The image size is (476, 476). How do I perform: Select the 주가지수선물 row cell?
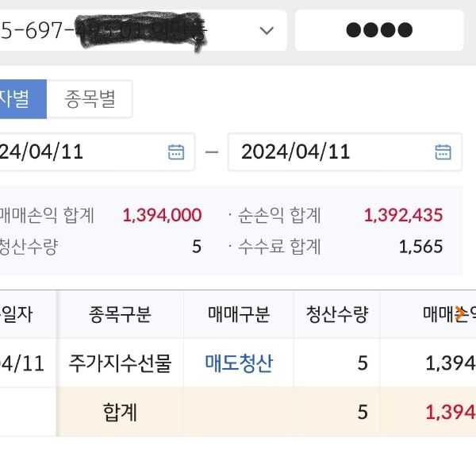pos(120,363)
